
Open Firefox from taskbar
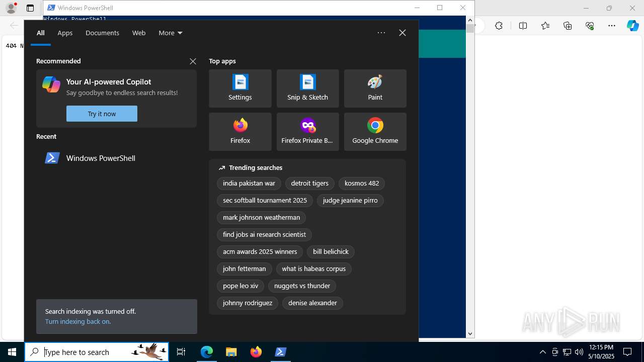pyautogui.click(x=256, y=352)
